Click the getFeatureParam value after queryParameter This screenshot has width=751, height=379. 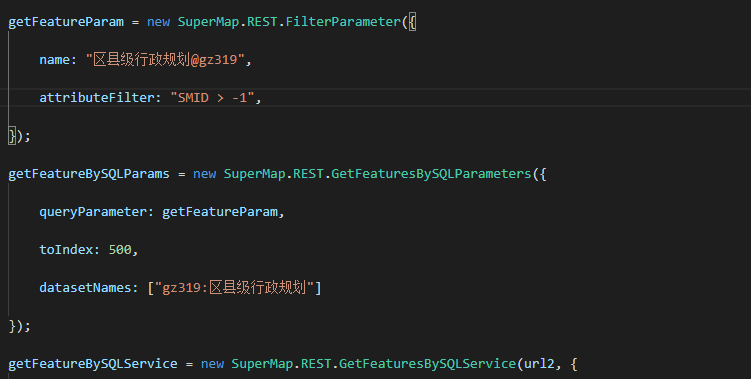click(220, 212)
